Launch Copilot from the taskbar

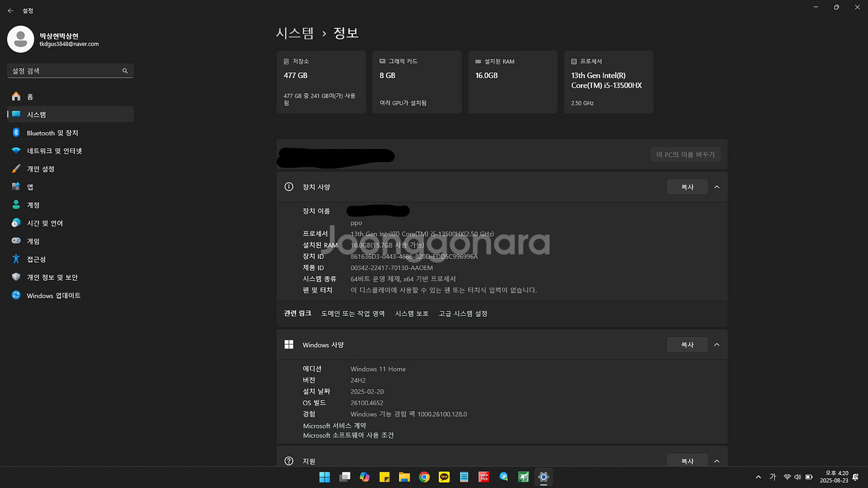[365, 477]
